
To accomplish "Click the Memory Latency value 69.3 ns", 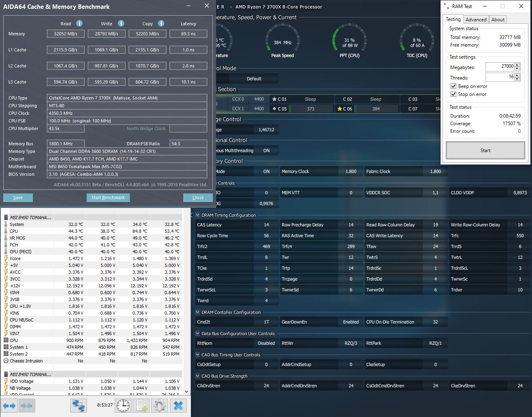I will [188, 34].
